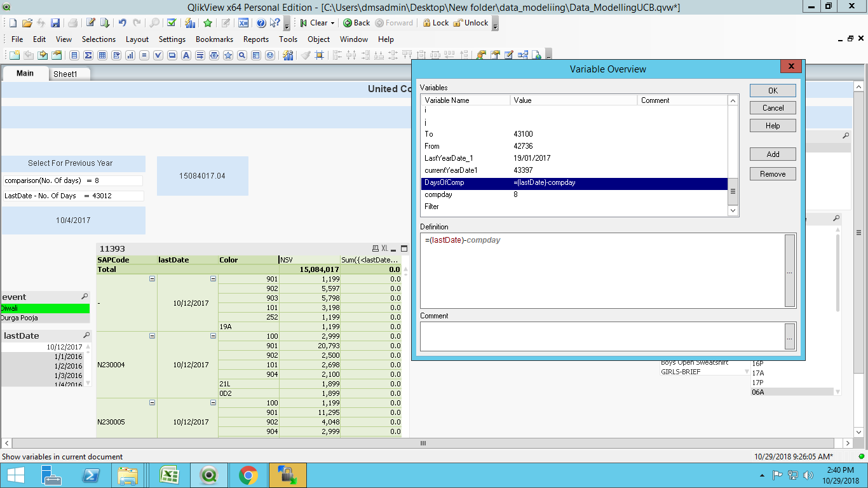Collapse lastDate under N230004
Image resolution: width=868 pixels, height=488 pixels.
pos(213,336)
